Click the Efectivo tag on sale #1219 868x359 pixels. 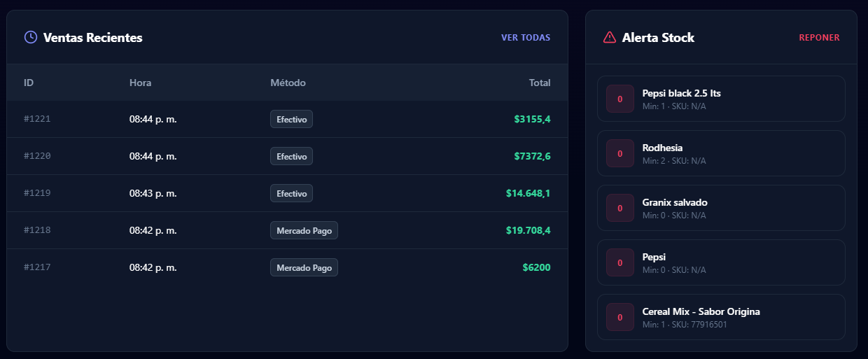[291, 193]
